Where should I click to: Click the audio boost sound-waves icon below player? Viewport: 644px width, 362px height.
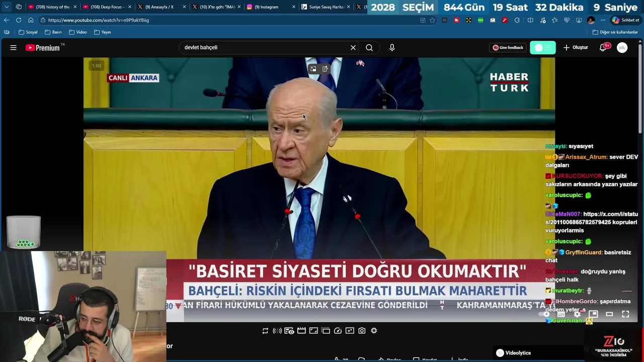pos(277,331)
